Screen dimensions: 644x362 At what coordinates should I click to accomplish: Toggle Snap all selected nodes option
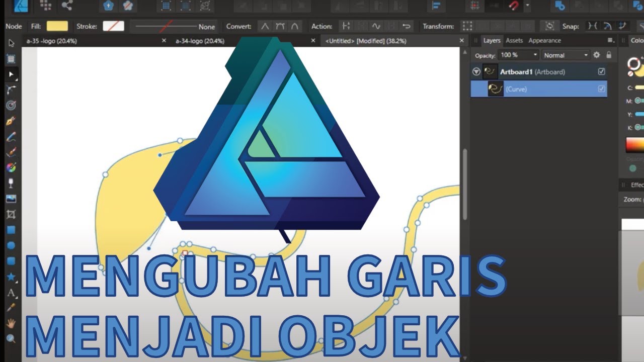623,26
